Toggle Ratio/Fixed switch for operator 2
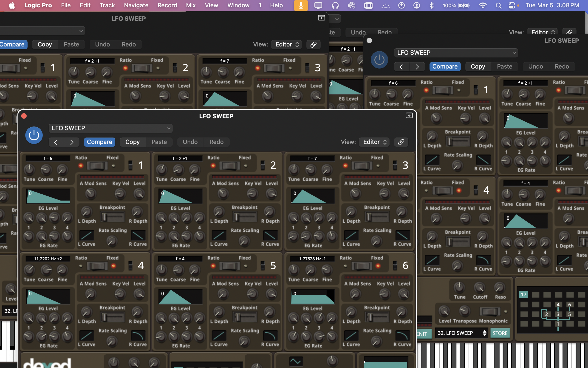 click(229, 166)
